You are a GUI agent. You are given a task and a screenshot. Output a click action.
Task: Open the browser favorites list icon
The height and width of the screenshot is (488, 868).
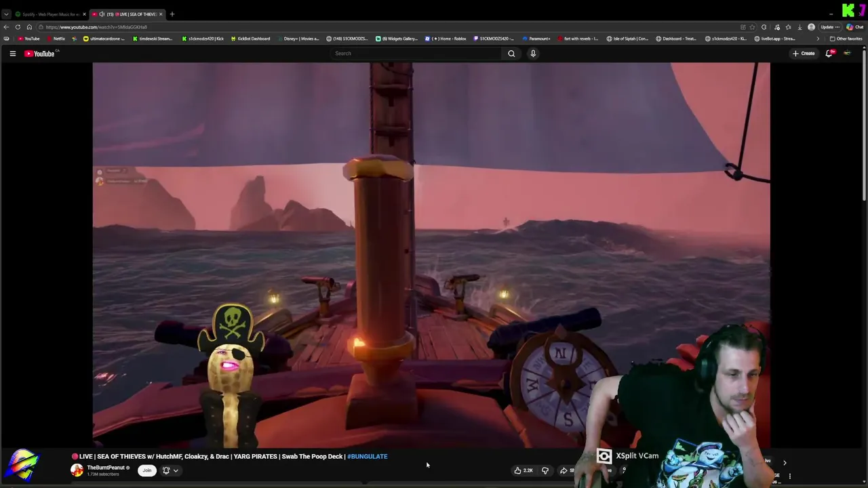coord(788,27)
